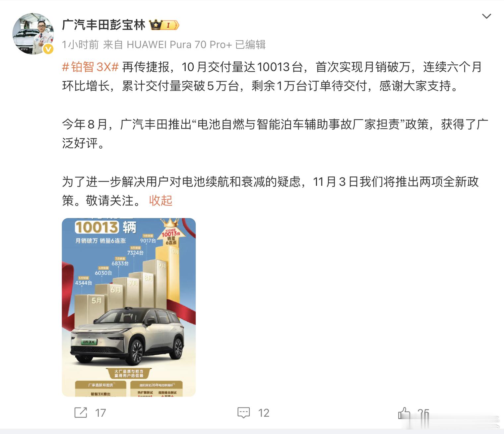Click the crown membership badge
The width and height of the screenshot is (504, 434).
(164, 25)
